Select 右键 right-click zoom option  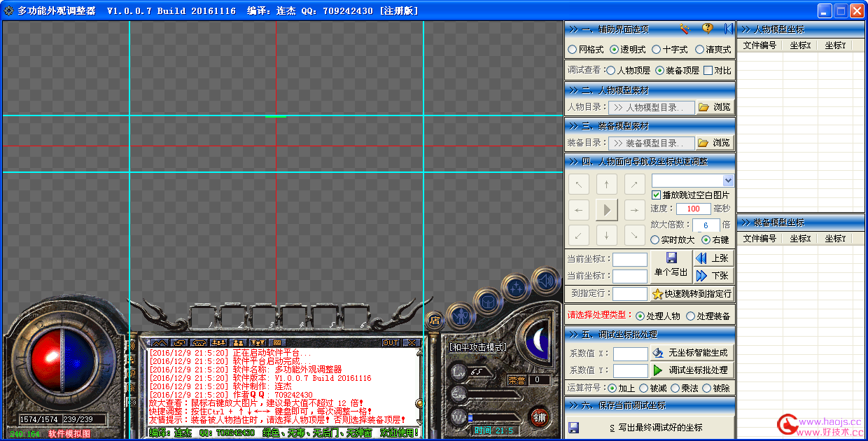715,239
